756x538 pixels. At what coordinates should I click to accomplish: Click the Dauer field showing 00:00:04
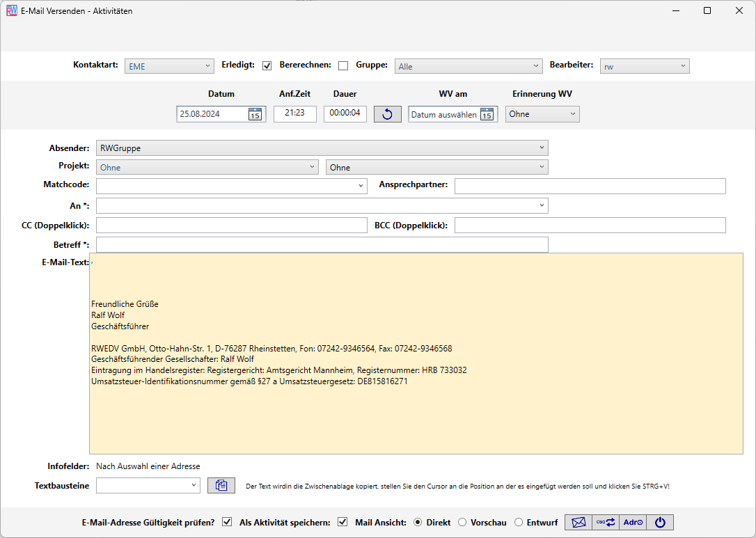coord(345,113)
